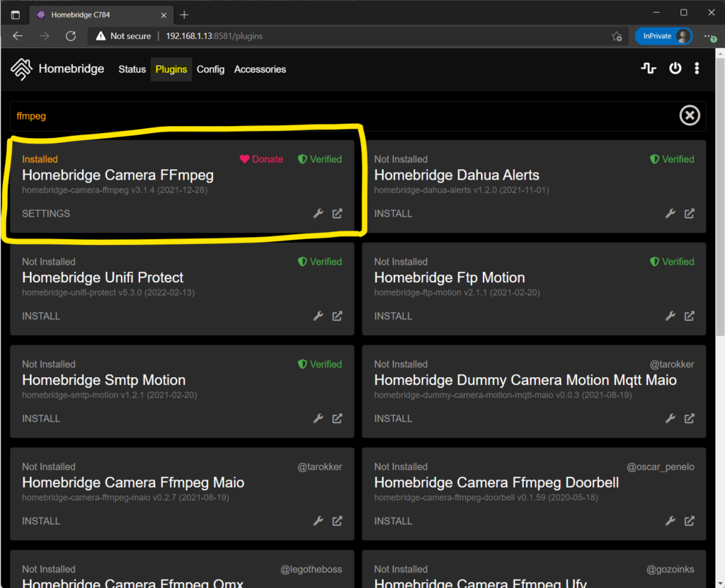Open the three-dot menu in Homebridge header
The height and width of the screenshot is (588, 725).
coord(697,69)
